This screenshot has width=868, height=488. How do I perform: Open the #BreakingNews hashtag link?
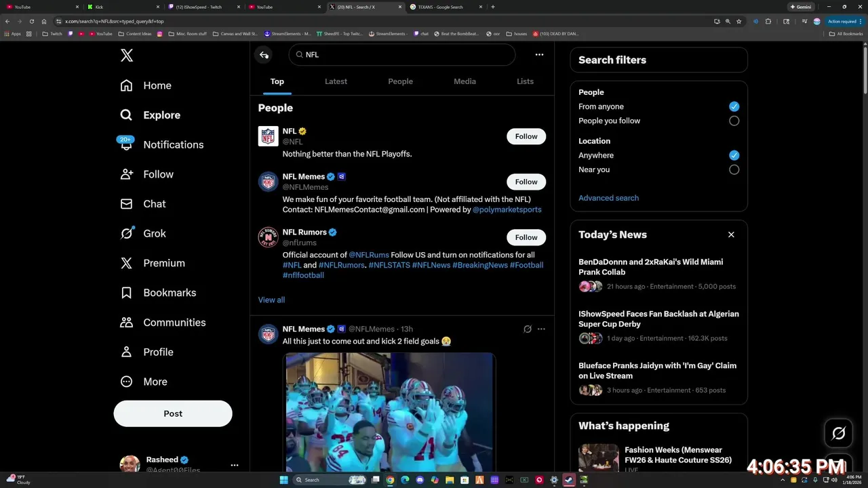click(x=480, y=265)
